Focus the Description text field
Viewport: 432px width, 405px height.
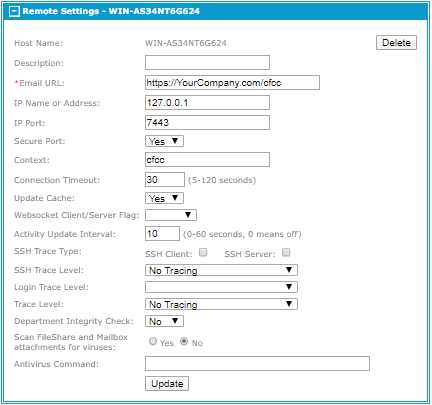point(207,63)
